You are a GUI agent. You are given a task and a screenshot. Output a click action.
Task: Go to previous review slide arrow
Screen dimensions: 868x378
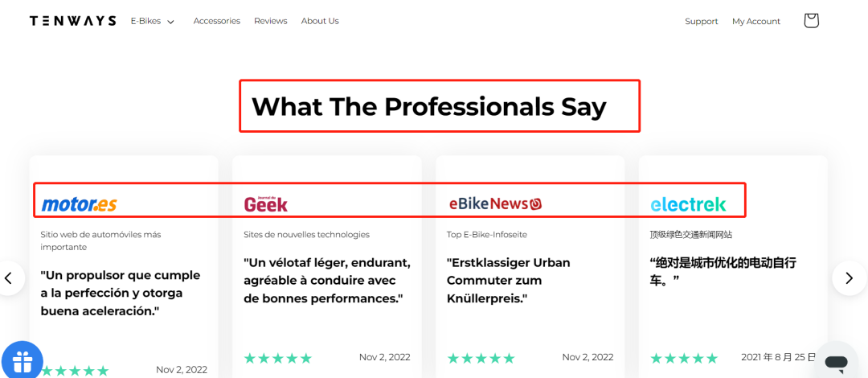tap(9, 278)
